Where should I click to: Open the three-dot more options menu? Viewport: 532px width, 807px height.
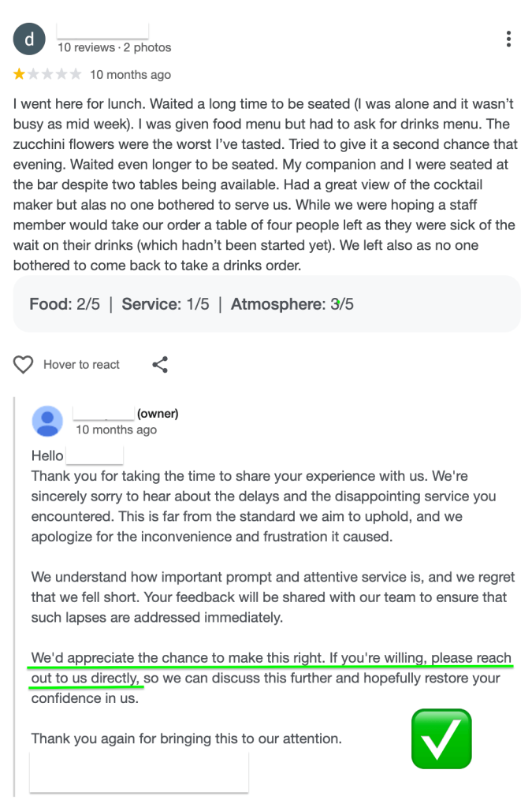point(509,39)
